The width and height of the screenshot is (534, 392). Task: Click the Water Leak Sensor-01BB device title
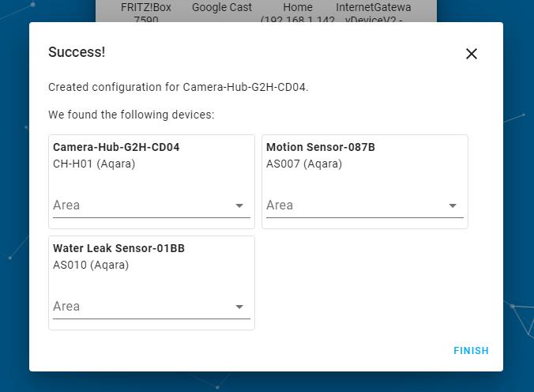click(x=118, y=248)
